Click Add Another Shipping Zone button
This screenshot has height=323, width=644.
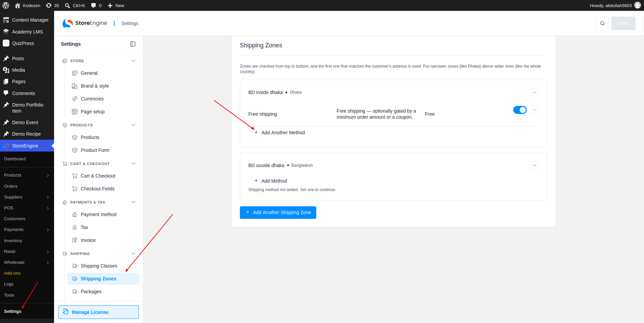[278, 212]
